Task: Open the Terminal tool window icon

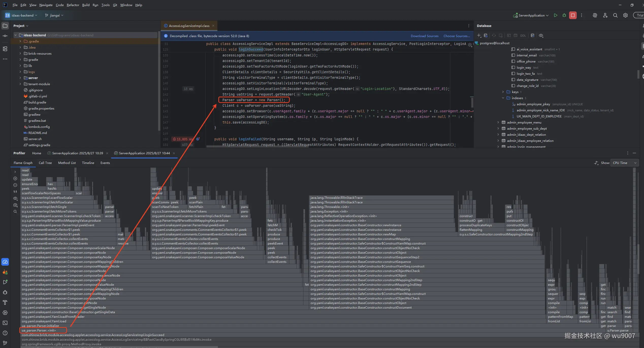Action: point(5,323)
